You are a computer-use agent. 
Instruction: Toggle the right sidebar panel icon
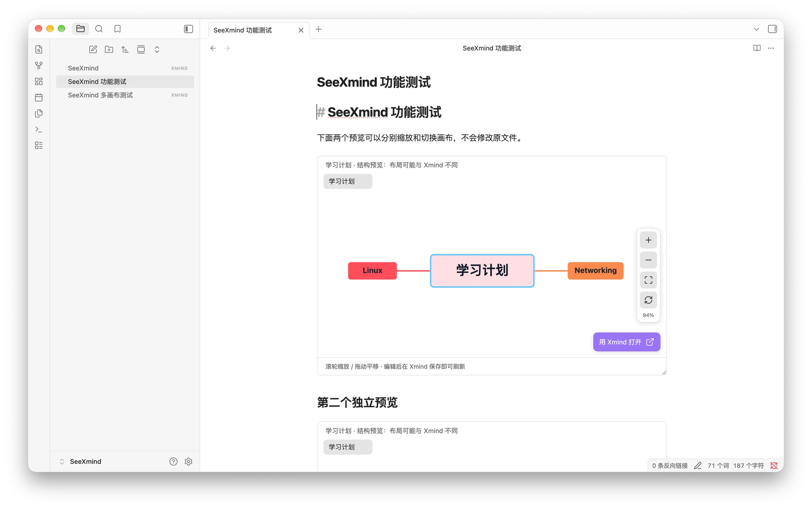click(x=772, y=29)
